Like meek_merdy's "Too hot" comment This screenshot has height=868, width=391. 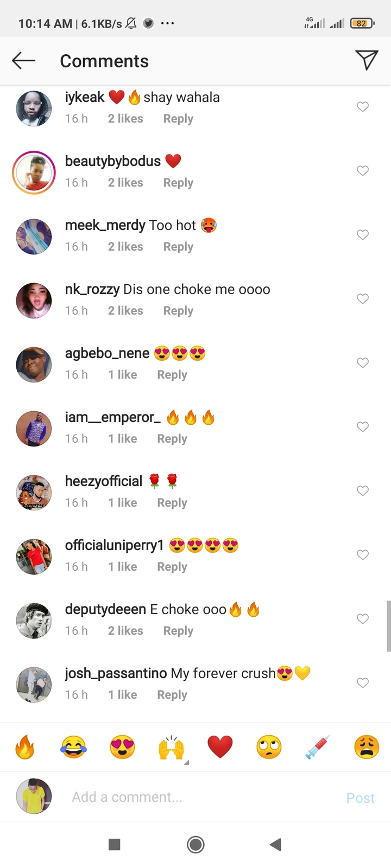tap(363, 235)
